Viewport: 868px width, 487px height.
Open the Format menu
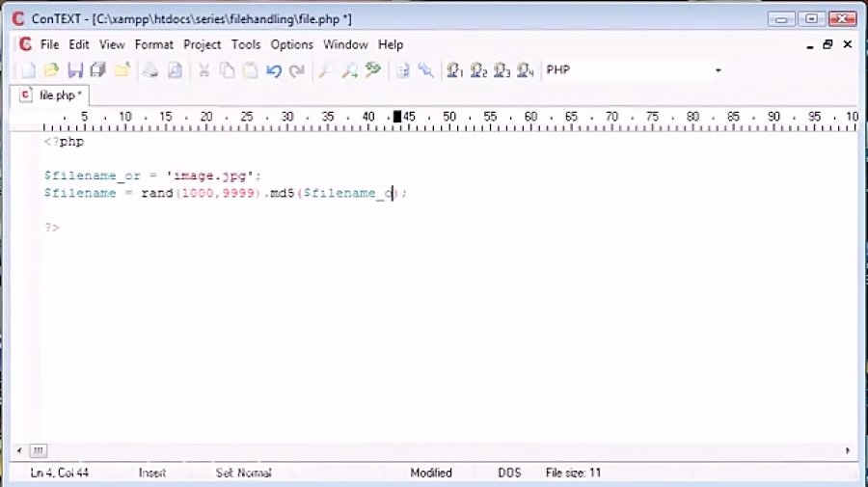pyautogui.click(x=154, y=44)
